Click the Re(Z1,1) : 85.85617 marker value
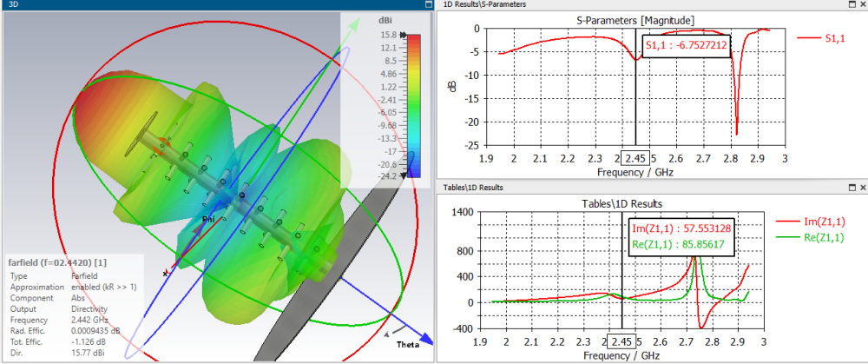The image size is (868, 364). (678, 243)
